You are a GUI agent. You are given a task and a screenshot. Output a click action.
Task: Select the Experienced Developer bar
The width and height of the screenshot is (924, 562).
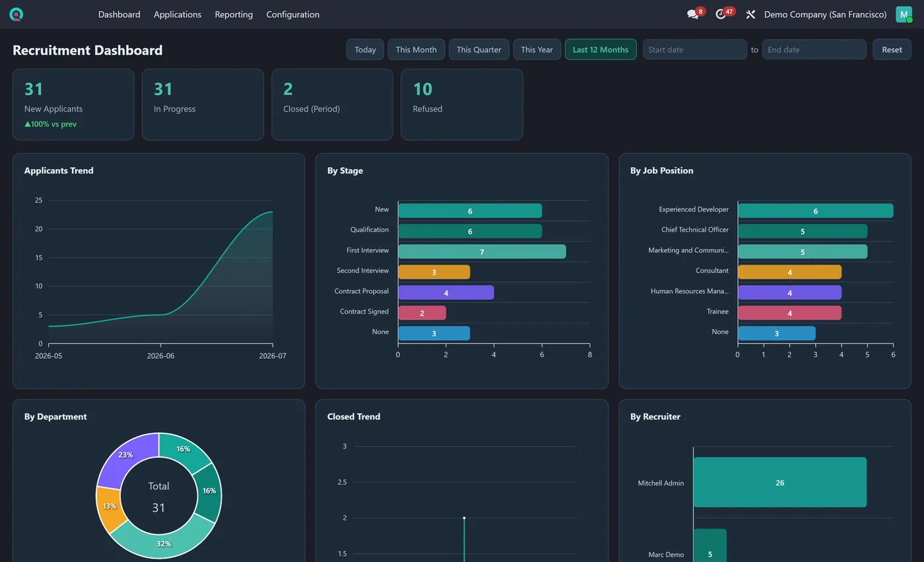click(815, 211)
